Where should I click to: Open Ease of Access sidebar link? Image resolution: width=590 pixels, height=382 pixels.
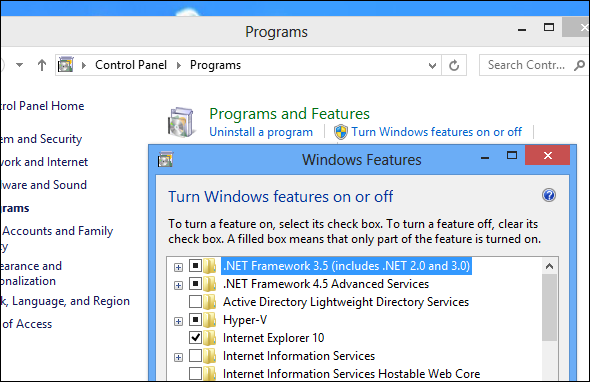tap(26, 324)
